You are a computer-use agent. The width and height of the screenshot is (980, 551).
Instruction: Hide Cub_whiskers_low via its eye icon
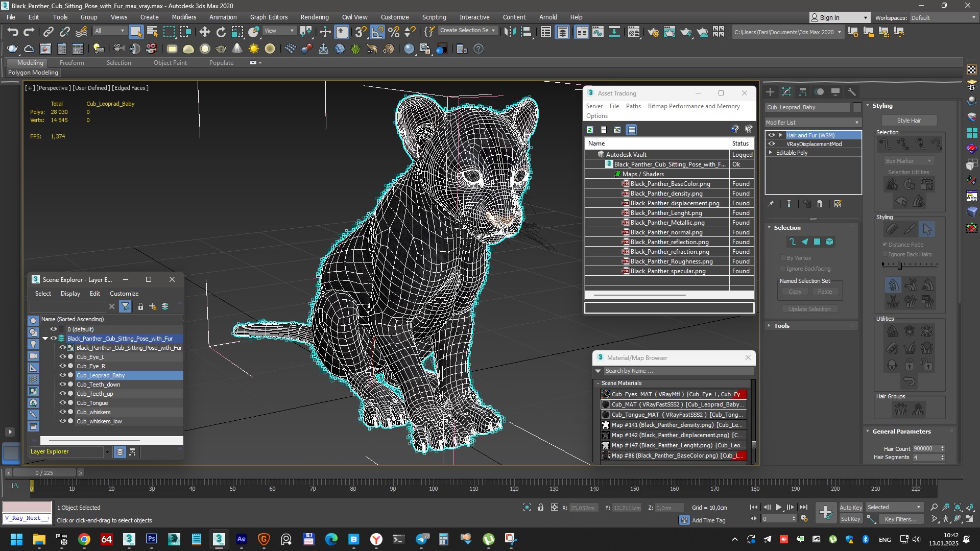[x=63, y=421]
